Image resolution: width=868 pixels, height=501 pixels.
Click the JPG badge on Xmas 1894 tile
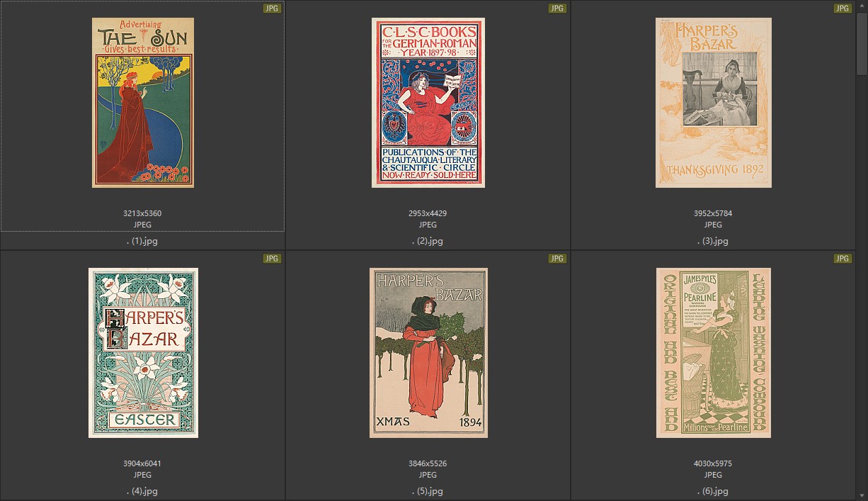coord(557,259)
